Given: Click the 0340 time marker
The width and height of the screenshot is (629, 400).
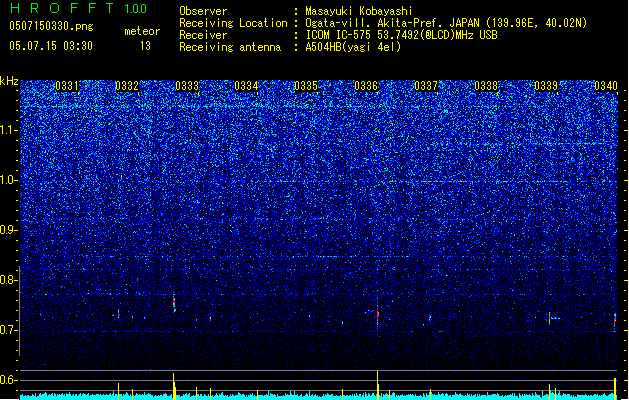Looking at the screenshot, I should 606,86.
